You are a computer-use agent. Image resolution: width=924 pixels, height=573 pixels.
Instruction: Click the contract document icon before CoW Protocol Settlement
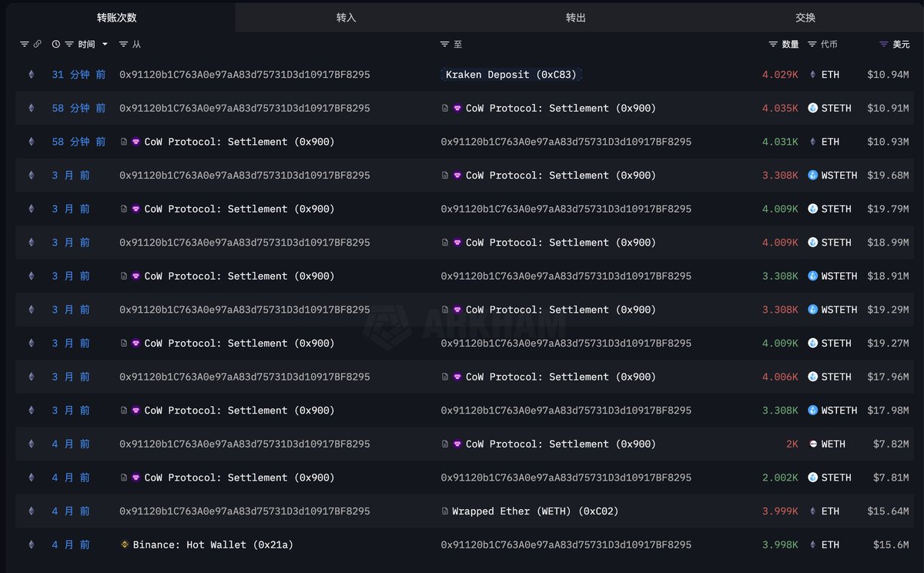pos(447,108)
